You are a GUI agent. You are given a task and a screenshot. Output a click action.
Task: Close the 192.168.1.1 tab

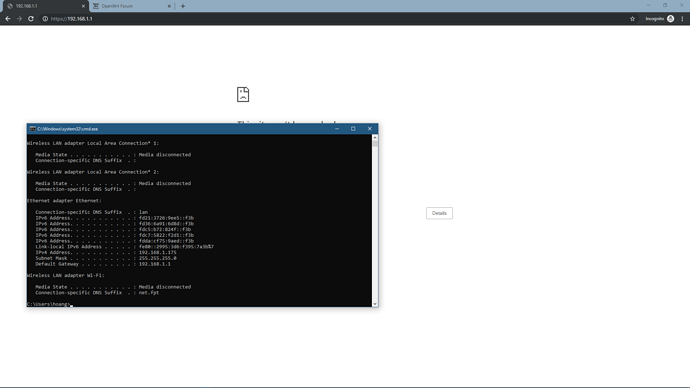point(83,6)
